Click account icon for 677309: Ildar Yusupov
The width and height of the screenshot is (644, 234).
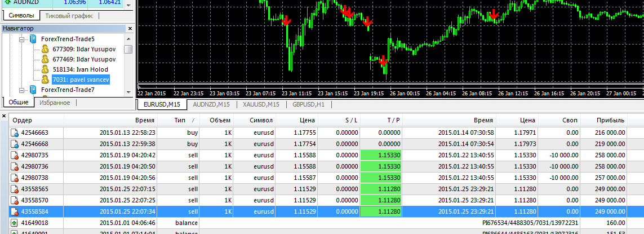pyautogui.click(x=45, y=49)
